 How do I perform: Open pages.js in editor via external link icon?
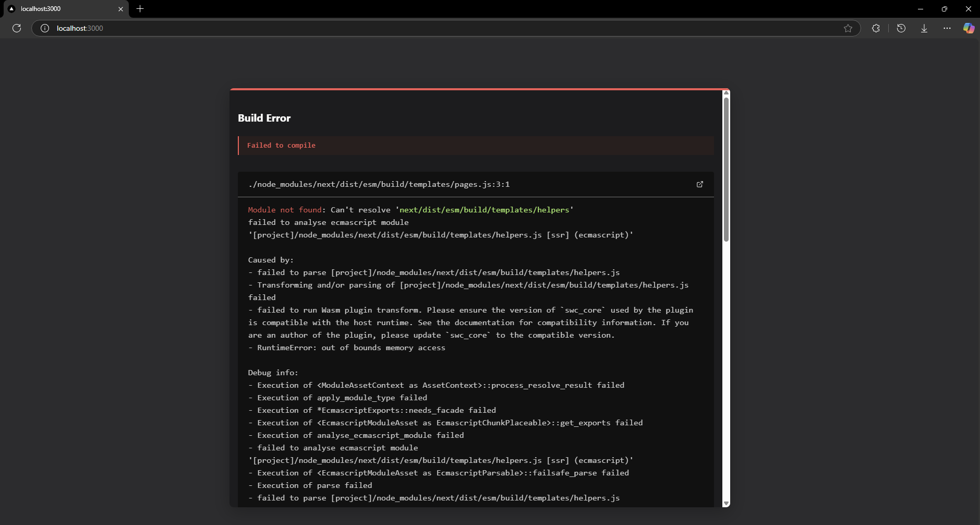(700, 184)
